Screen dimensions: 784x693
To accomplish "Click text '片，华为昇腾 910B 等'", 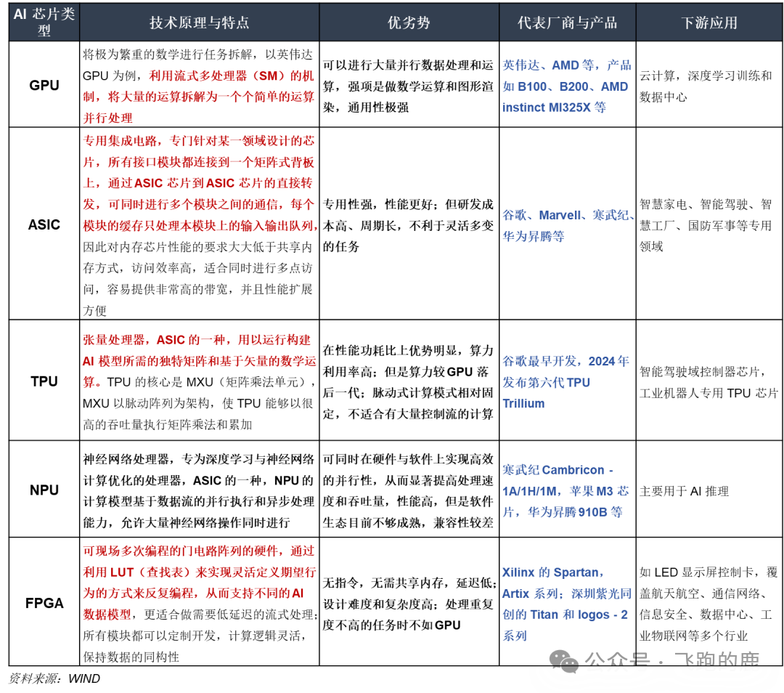I will (563, 512).
